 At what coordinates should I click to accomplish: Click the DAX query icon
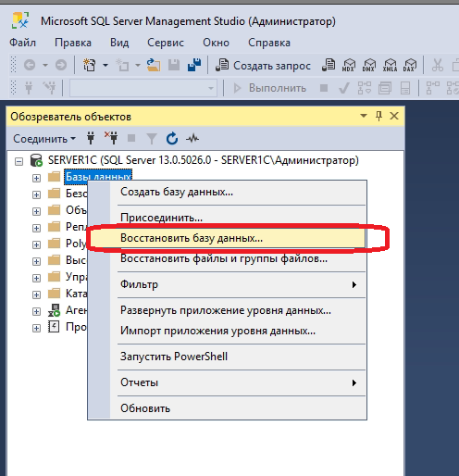[x=410, y=65]
